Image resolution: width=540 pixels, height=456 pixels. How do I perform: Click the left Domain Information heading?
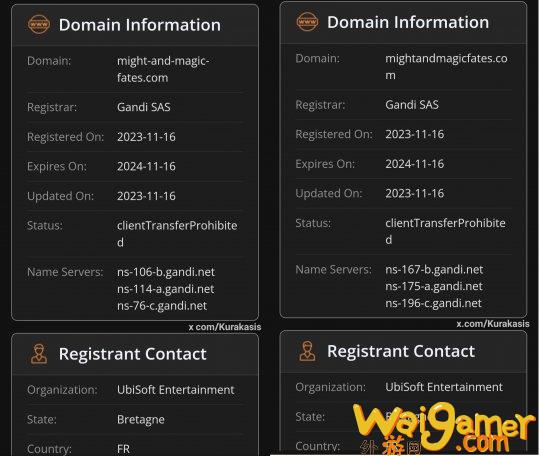point(139,25)
